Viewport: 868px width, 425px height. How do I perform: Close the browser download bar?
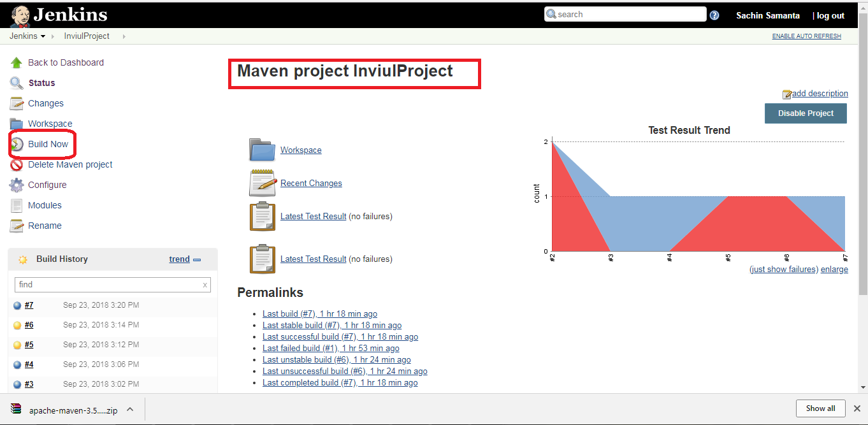(857, 408)
